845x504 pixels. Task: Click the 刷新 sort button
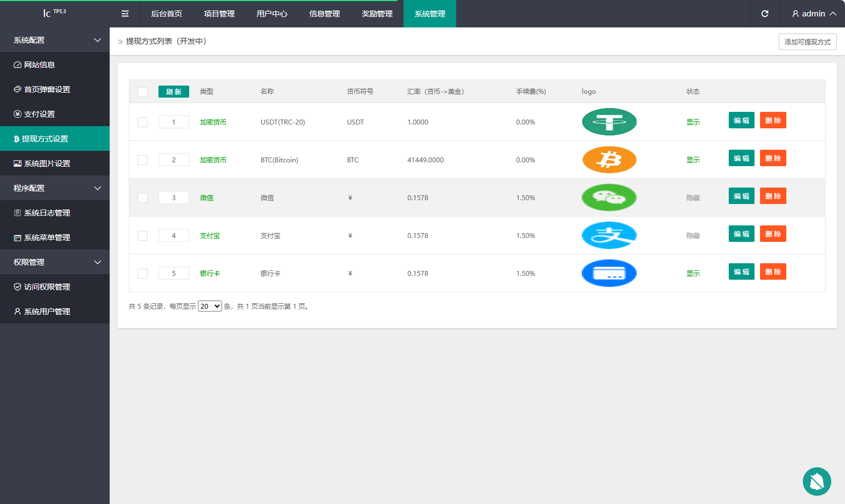coord(174,92)
